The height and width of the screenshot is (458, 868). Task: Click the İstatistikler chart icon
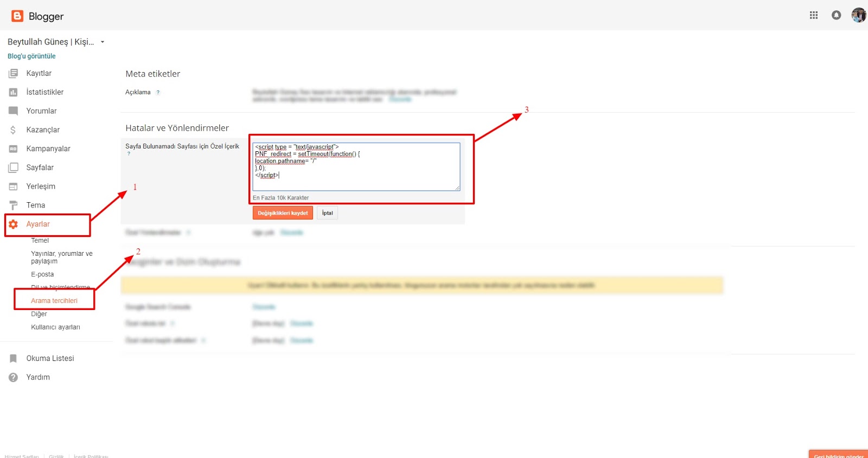(x=13, y=92)
